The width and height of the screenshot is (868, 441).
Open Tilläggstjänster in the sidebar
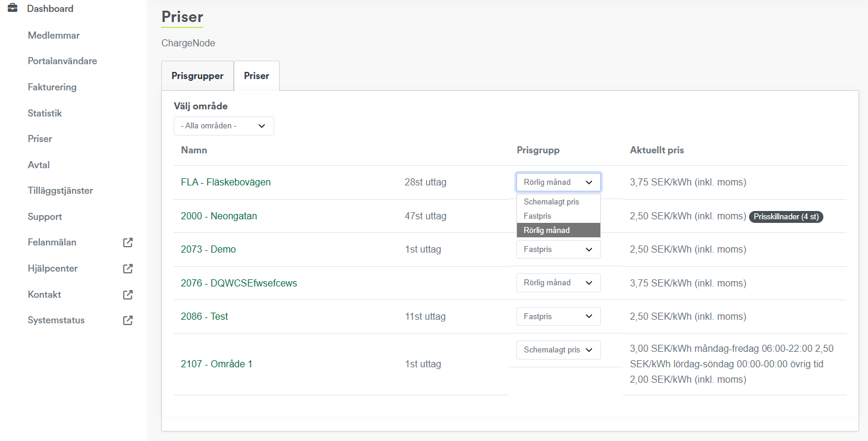(61, 191)
